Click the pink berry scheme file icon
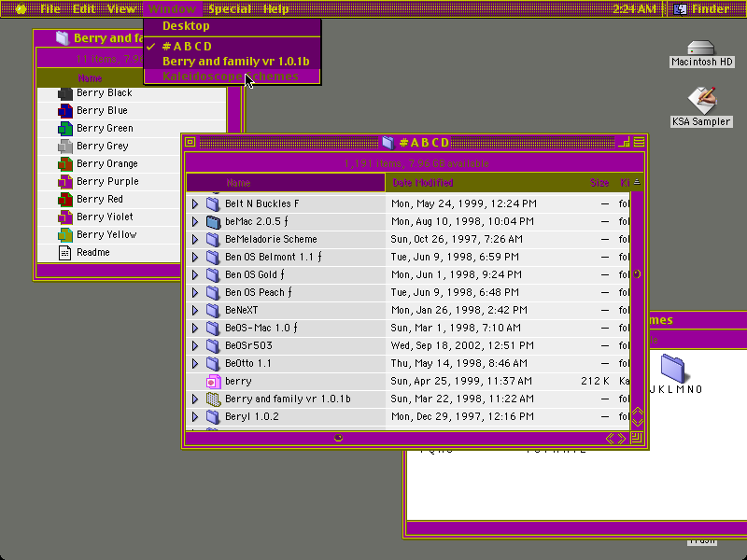The width and height of the screenshot is (747, 560). [214, 382]
